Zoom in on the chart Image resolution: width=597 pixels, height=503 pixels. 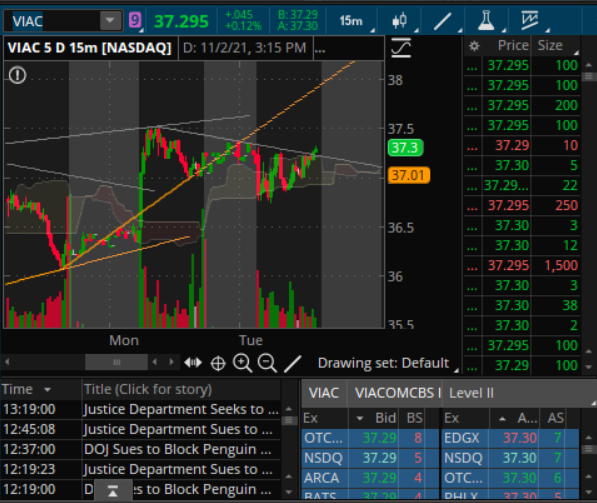tap(243, 363)
